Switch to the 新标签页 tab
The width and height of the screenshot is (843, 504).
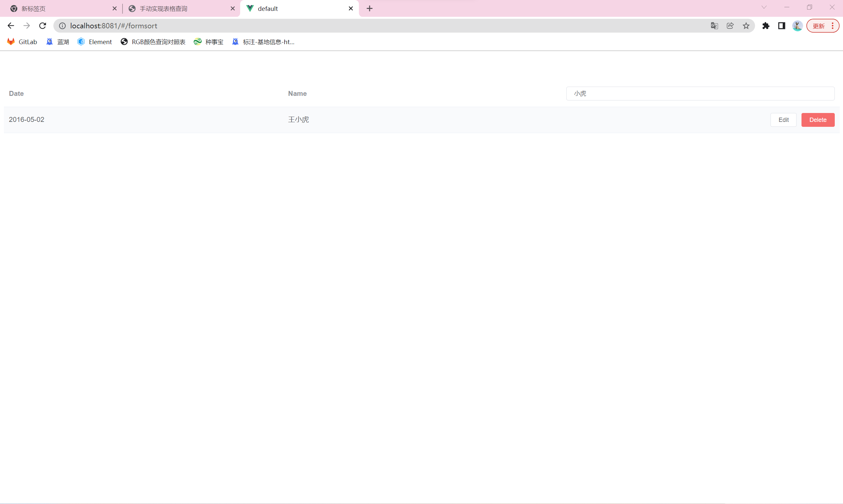click(x=33, y=9)
